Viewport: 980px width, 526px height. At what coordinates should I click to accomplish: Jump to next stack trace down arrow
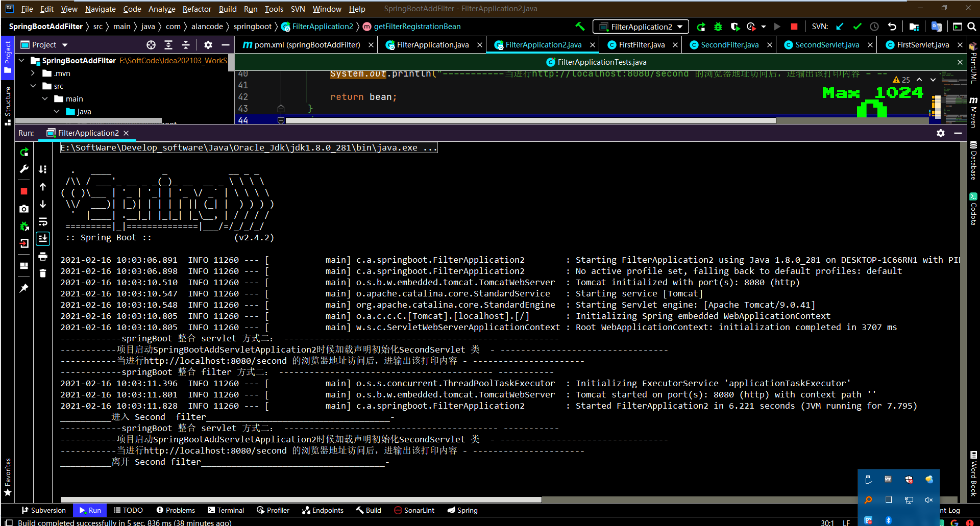43,204
